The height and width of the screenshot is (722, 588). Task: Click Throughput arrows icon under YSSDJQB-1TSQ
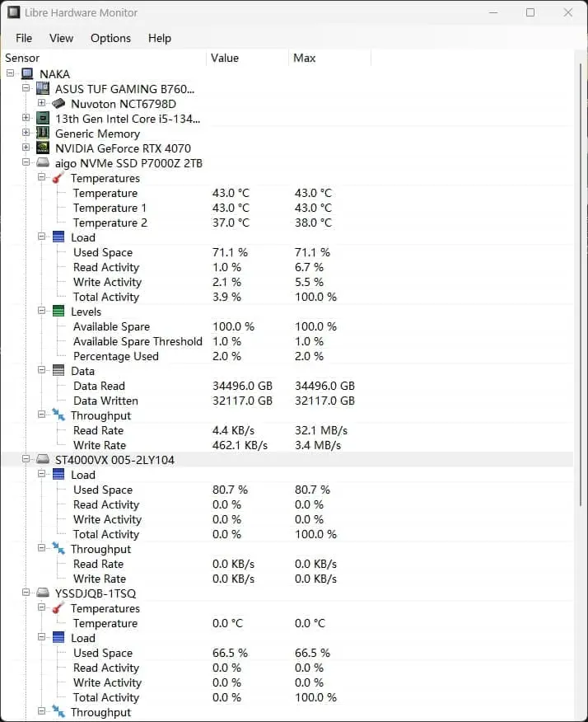[58, 711]
